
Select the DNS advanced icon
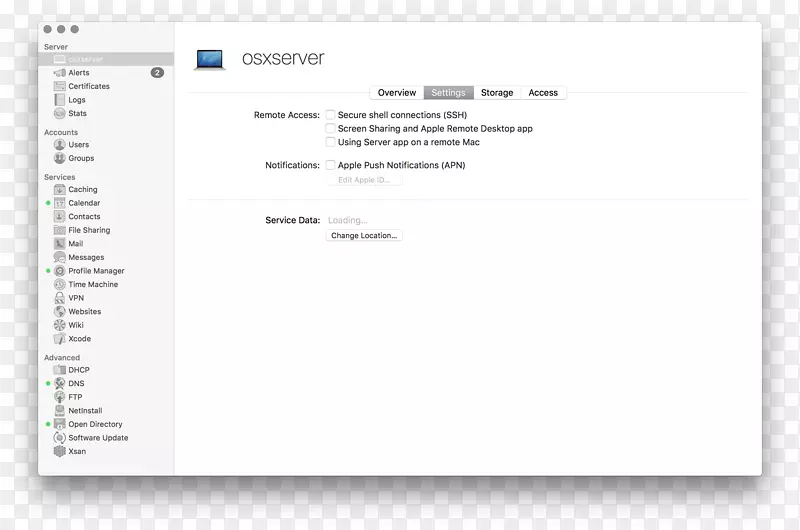pyautogui.click(x=60, y=384)
